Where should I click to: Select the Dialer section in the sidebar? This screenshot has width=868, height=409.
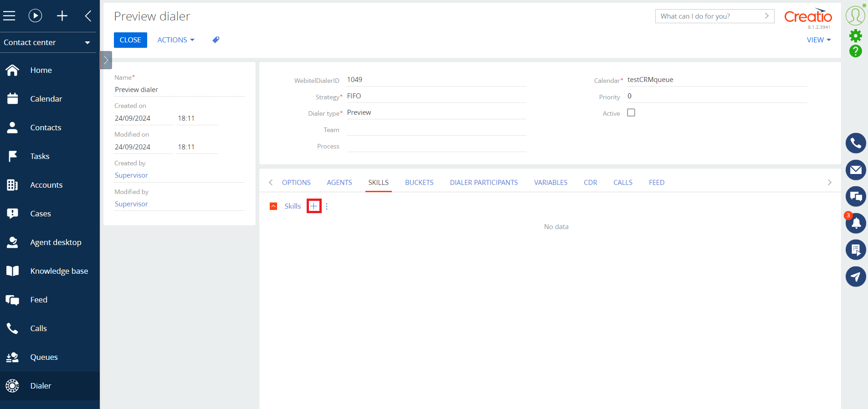[50, 386]
